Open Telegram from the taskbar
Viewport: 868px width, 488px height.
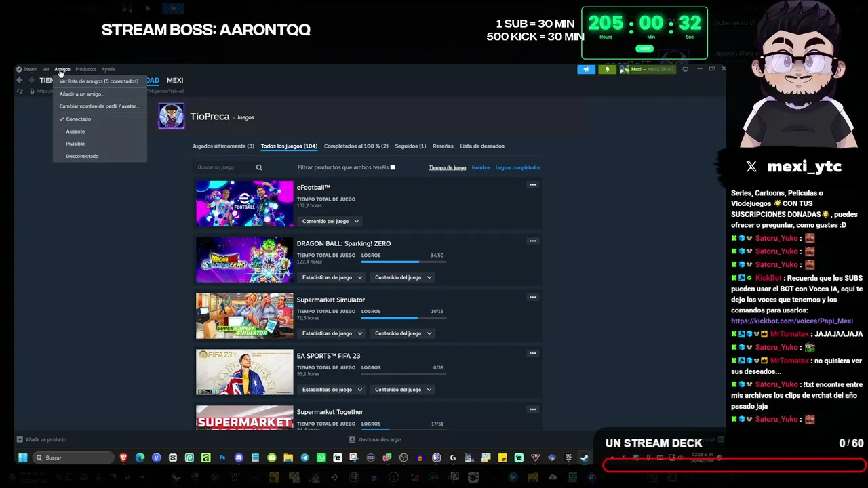(x=304, y=457)
